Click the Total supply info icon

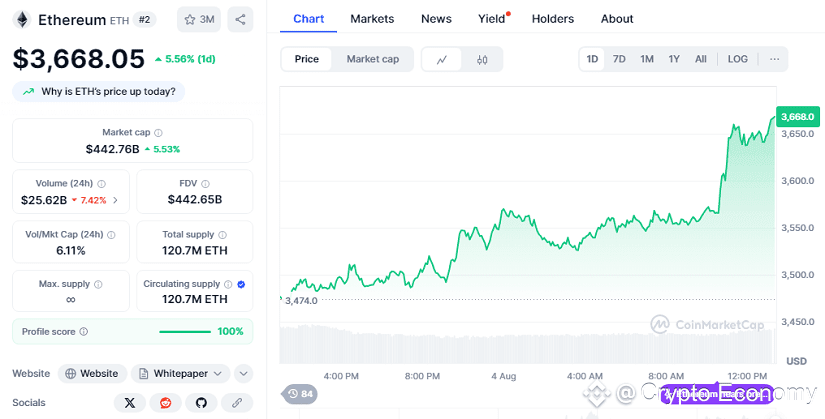tap(223, 235)
